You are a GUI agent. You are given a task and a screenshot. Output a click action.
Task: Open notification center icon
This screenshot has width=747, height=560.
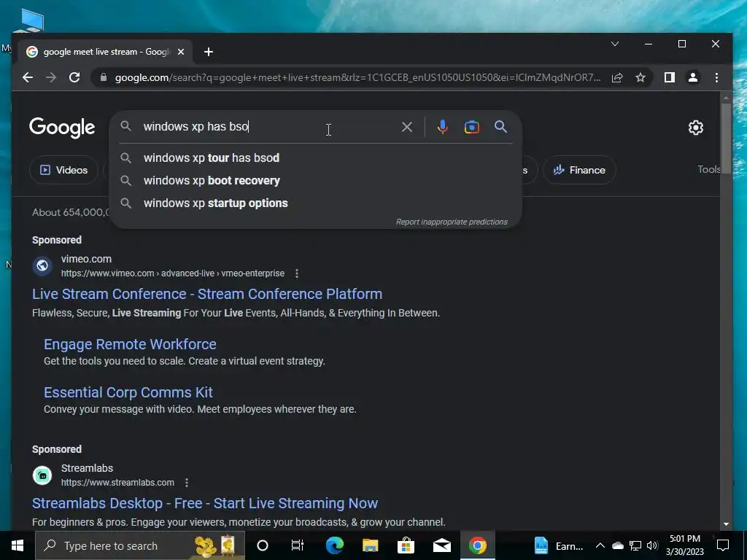pos(723,545)
